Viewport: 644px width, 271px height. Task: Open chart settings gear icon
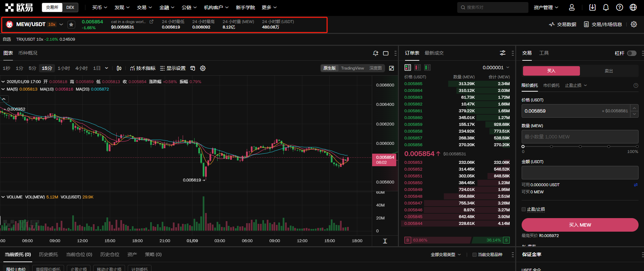[203, 68]
